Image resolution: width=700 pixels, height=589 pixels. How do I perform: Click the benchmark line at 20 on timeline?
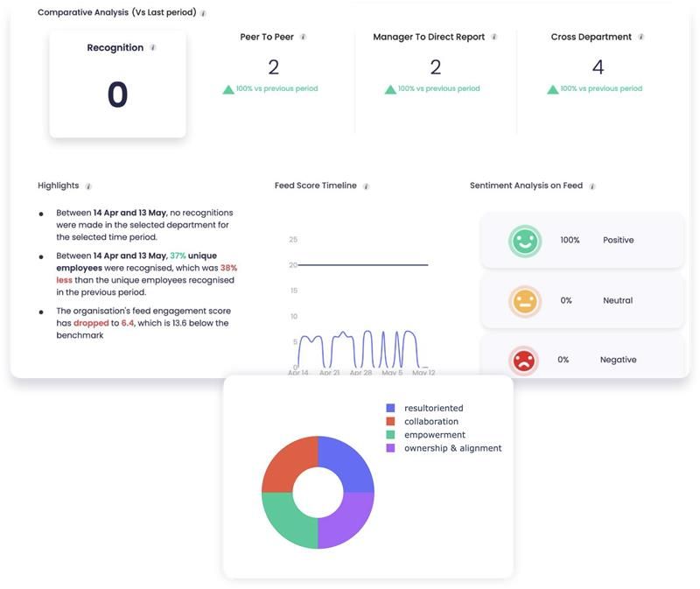point(363,265)
